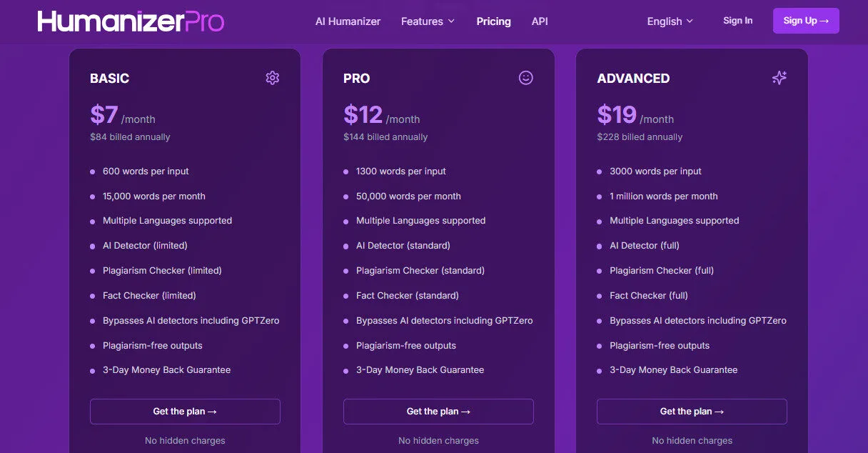Viewport: 868px width, 453px height.
Task: Click the Sign Up button
Action: pos(806,20)
